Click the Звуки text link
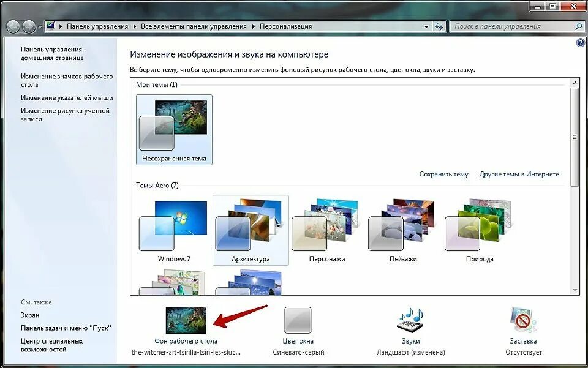 [410, 341]
